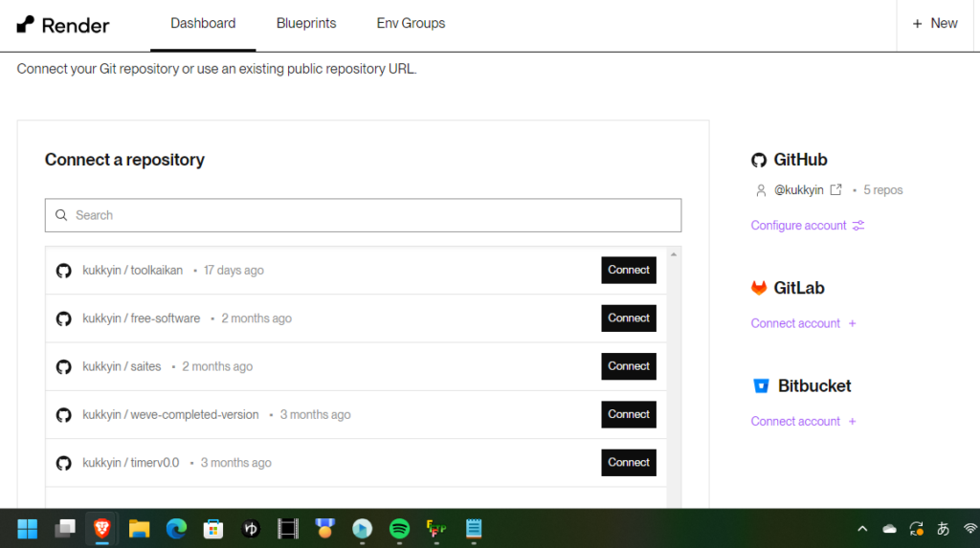
Task: Connect account under GitLab
Action: 795,323
